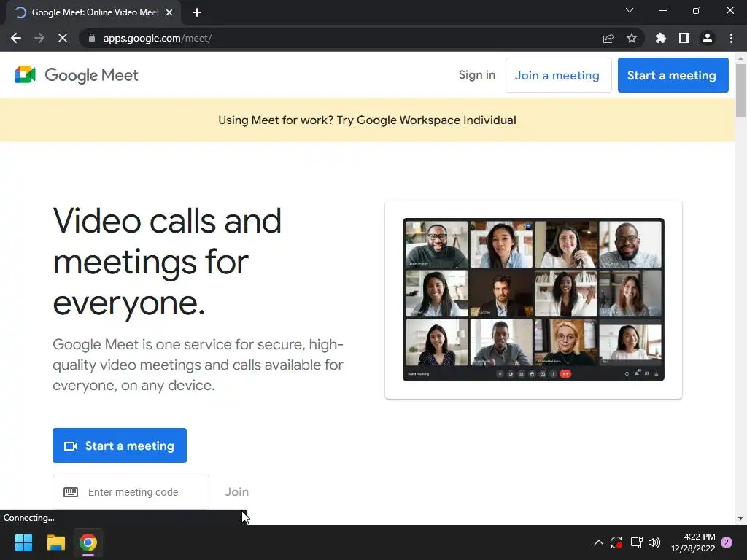Viewport: 747px width, 560px height.
Task: Click Join a meeting button in header
Action: pyautogui.click(x=558, y=75)
